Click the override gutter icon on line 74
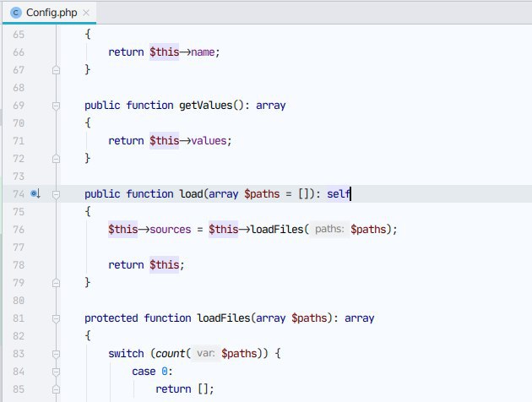Viewport: 532px width, 402px height. [x=35, y=193]
